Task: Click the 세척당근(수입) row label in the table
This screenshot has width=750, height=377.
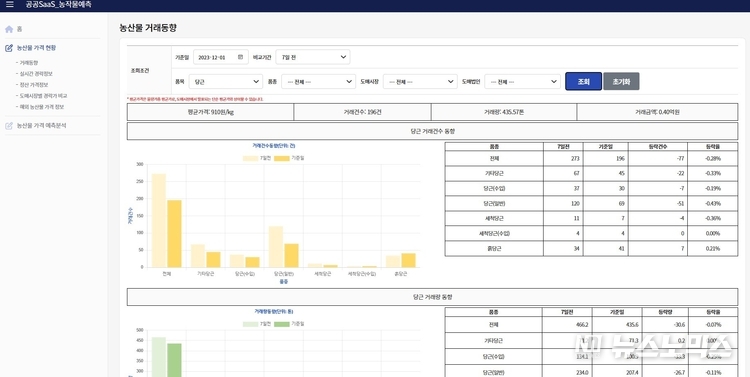Action: (x=494, y=233)
